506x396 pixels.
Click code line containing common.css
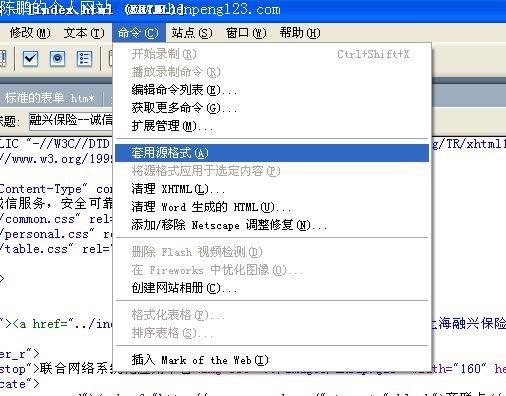pos(56,219)
